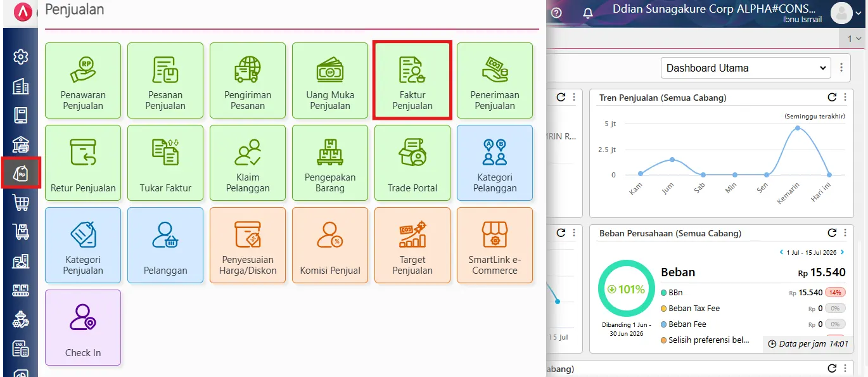Screen dimensions: 868x377
Task: Click the Kemarin data point on chart
Action: coord(798,128)
